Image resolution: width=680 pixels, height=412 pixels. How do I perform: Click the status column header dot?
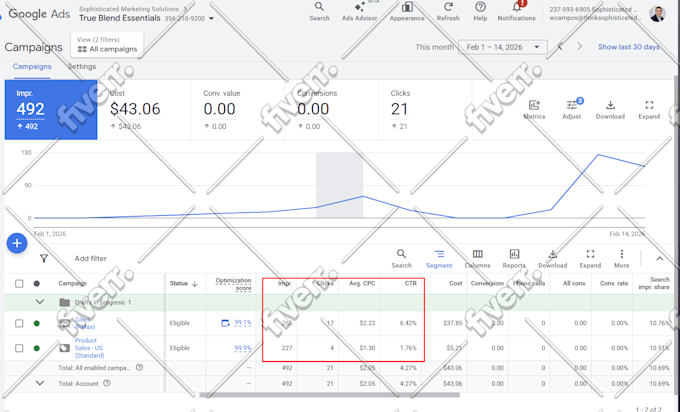(x=37, y=284)
